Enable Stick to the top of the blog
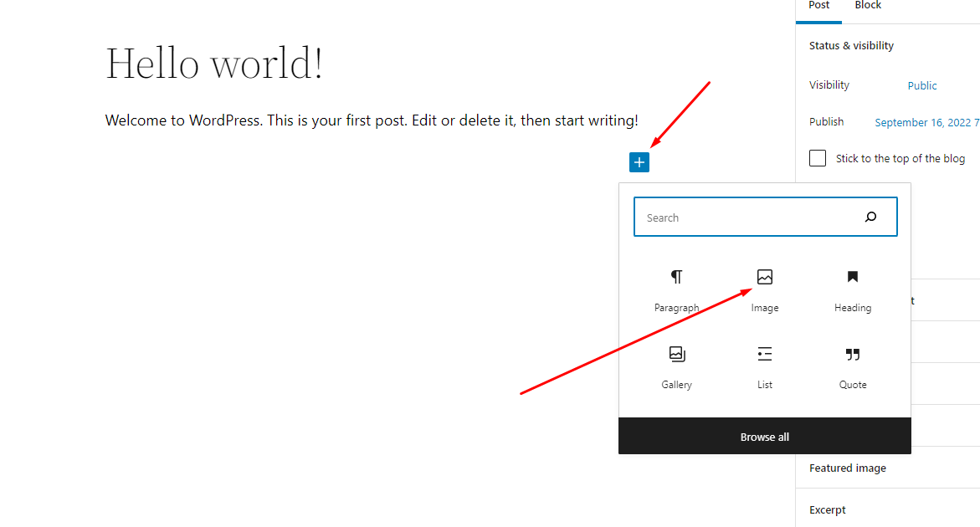Viewport: 980px width, 527px height. (817, 157)
